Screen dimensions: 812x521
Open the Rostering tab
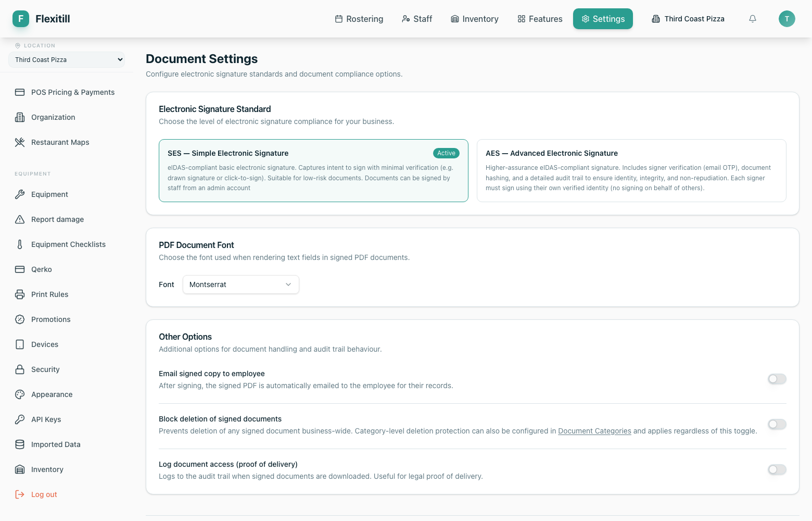coord(359,19)
